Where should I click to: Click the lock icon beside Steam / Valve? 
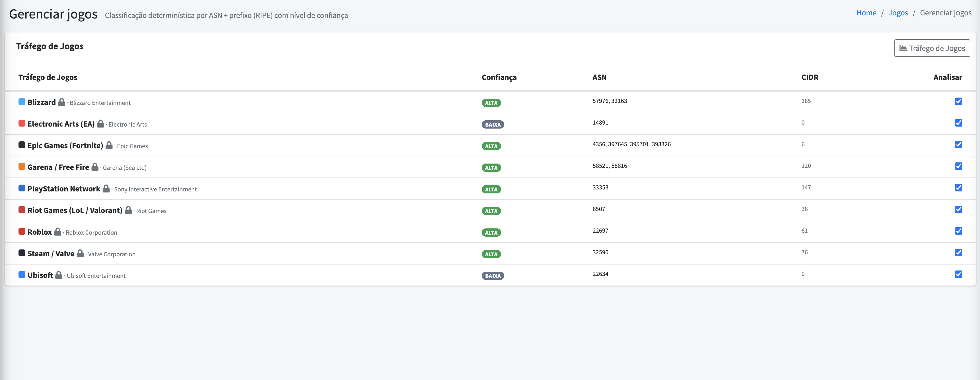point(80,253)
